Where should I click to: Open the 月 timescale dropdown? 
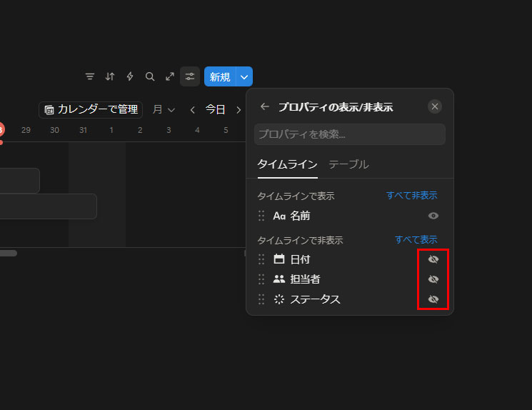(x=164, y=109)
